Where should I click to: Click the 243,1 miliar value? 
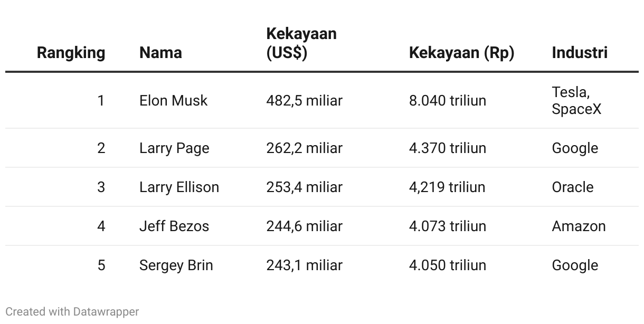(x=304, y=265)
